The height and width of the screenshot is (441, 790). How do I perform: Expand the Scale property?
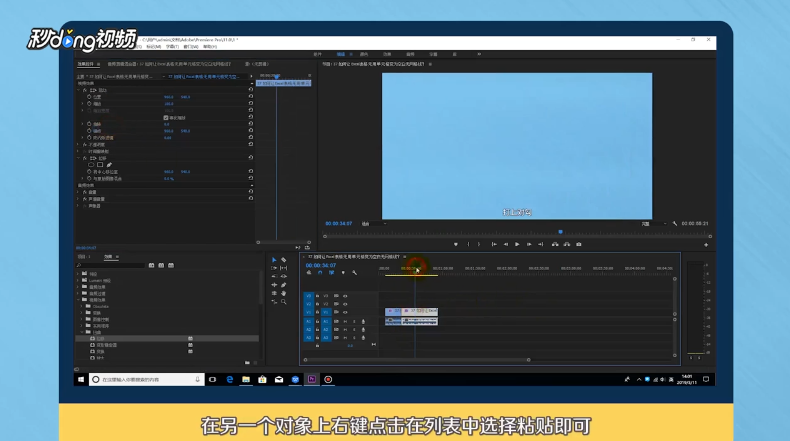[x=83, y=104]
